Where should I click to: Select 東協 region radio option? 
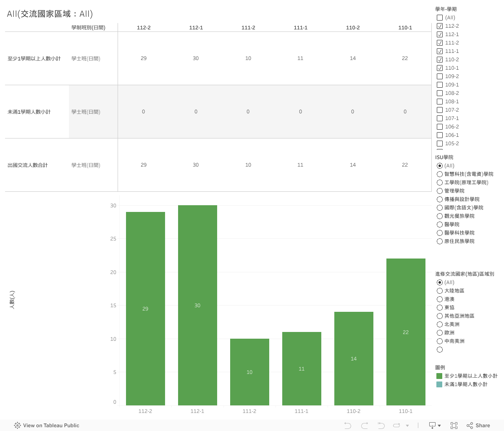440,308
